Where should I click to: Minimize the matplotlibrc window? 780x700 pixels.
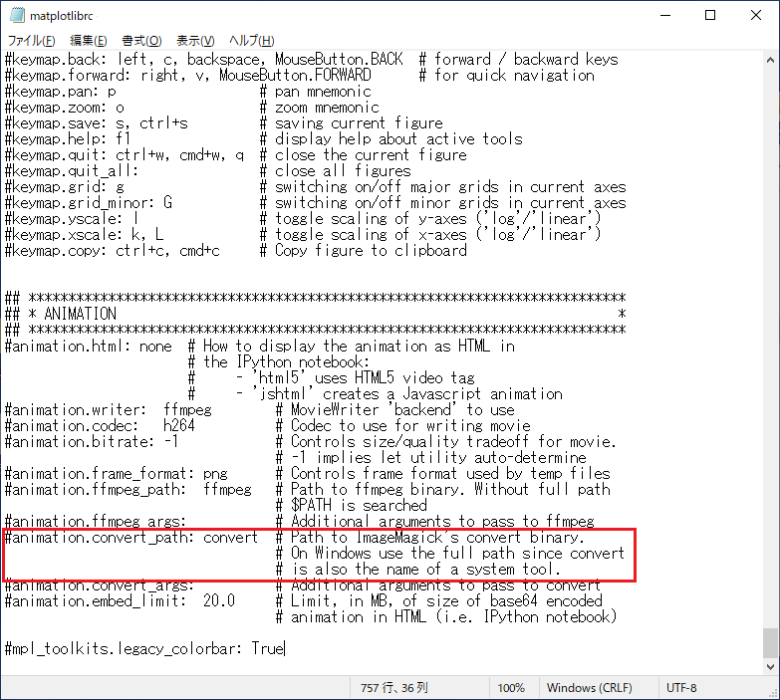[x=665, y=15]
